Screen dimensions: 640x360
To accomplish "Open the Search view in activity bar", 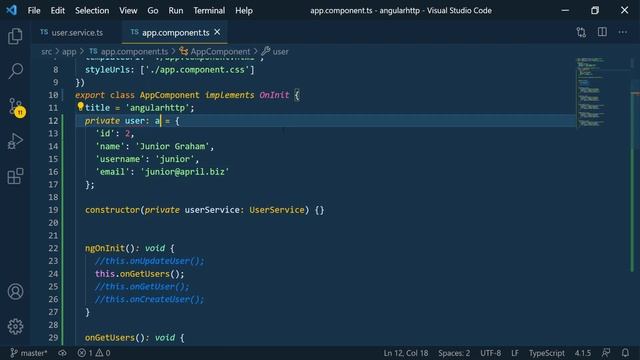I will click(x=15, y=71).
